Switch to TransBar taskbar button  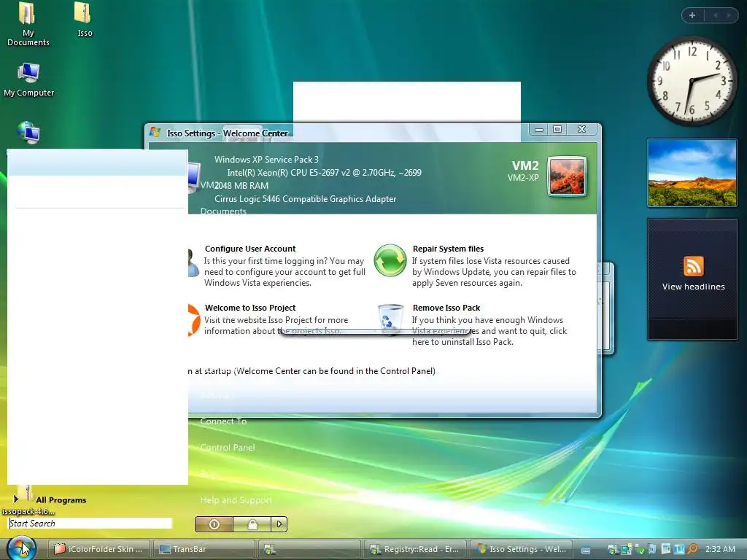pos(203,549)
